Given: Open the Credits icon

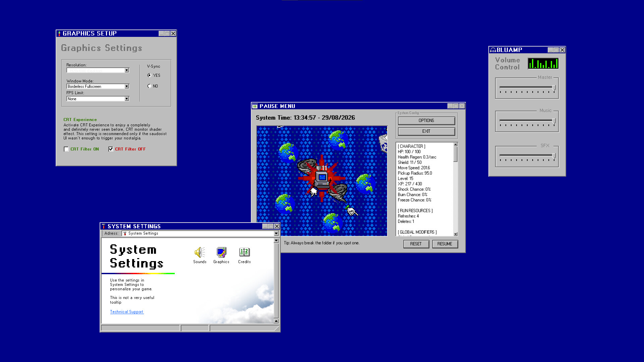Looking at the screenshot, I should pyautogui.click(x=244, y=255).
